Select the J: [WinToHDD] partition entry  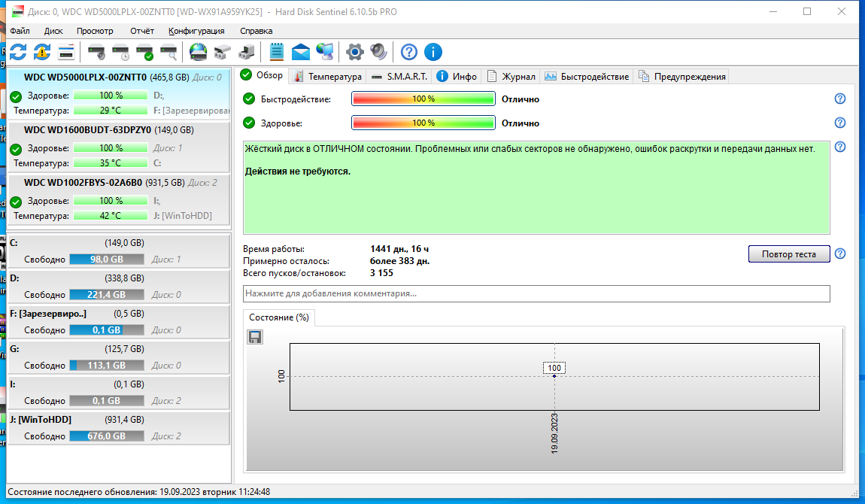[x=119, y=427]
